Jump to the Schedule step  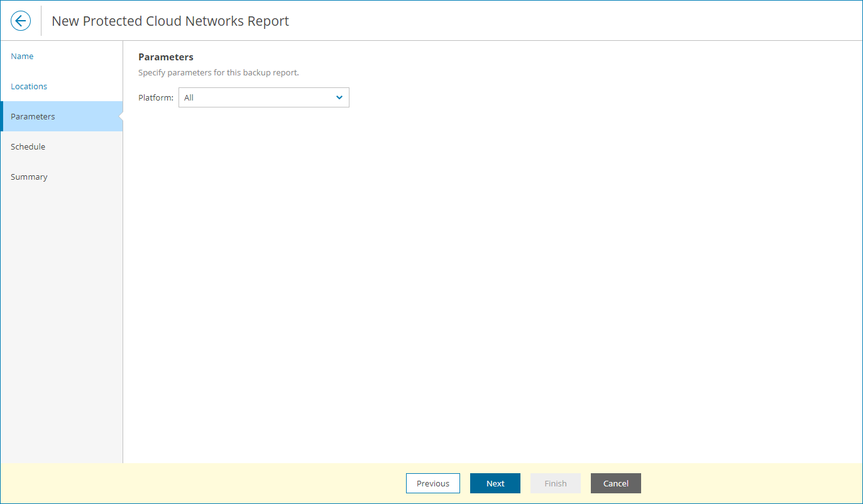pyautogui.click(x=28, y=146)
